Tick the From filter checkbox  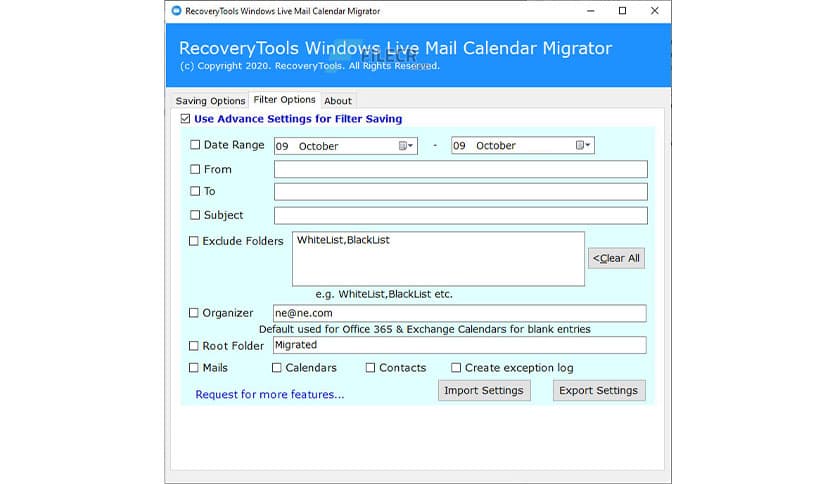click(195, 169)
